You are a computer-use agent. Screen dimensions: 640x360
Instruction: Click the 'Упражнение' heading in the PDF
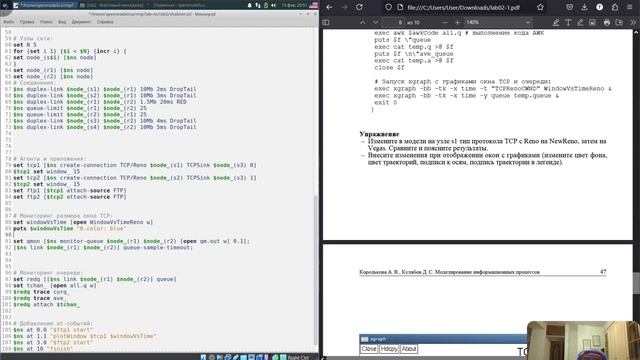379,134
